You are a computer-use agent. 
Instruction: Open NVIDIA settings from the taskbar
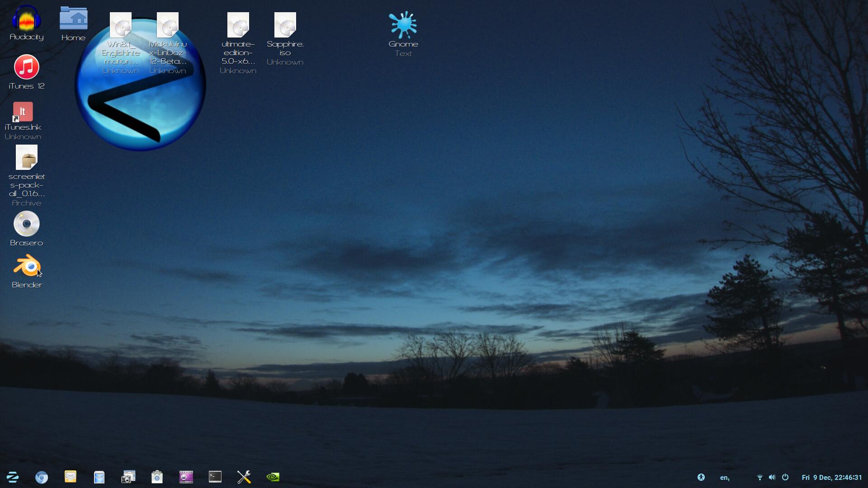273,477
